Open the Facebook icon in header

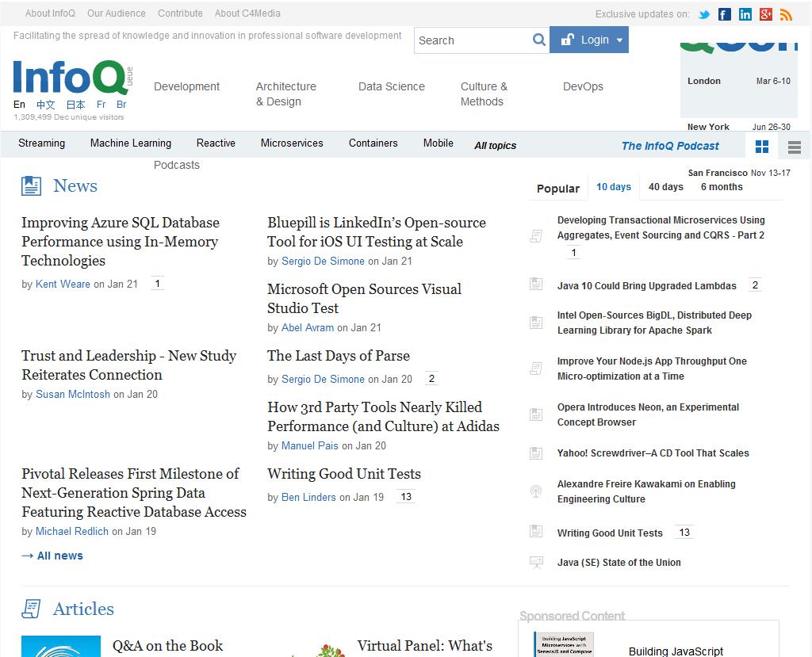point(725,14)
